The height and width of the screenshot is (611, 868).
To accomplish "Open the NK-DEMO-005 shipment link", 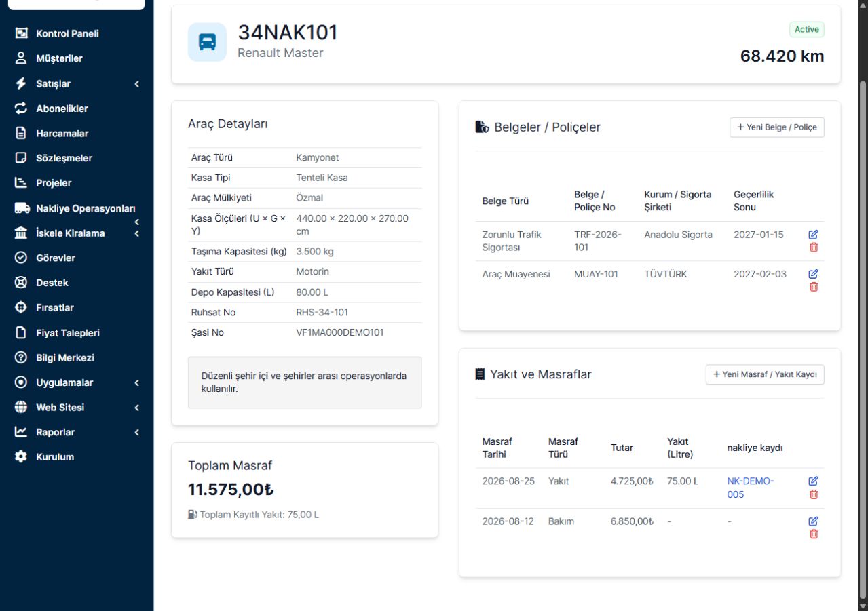I will pyautogui.click(x=750, y=488).
